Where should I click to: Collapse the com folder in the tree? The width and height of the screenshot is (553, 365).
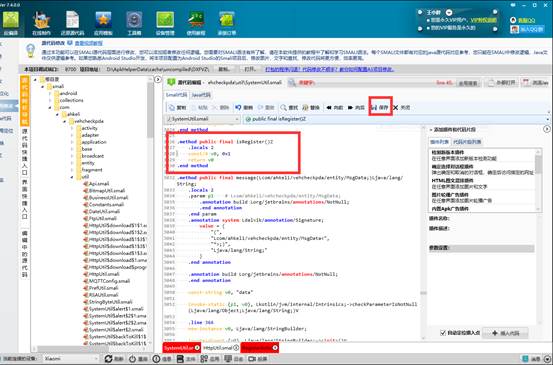pyautogui.click(x=50, y=107)
